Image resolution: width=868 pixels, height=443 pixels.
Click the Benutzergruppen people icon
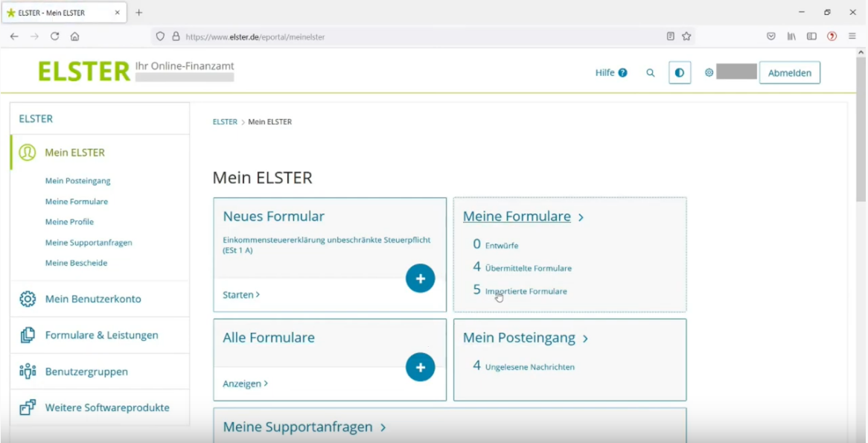(x=27, y=371)
